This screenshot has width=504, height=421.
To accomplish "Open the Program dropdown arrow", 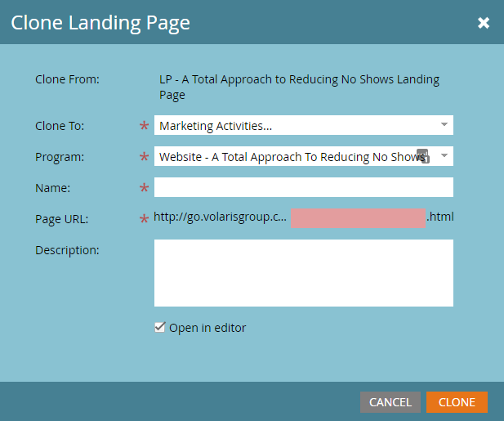I will pyautogui.click(x=444, y=156).
